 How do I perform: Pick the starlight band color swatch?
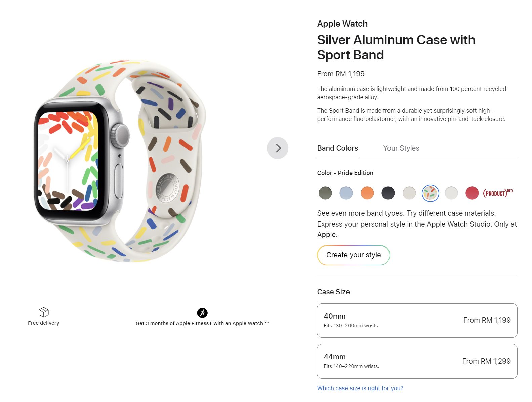tap(409, 193)
